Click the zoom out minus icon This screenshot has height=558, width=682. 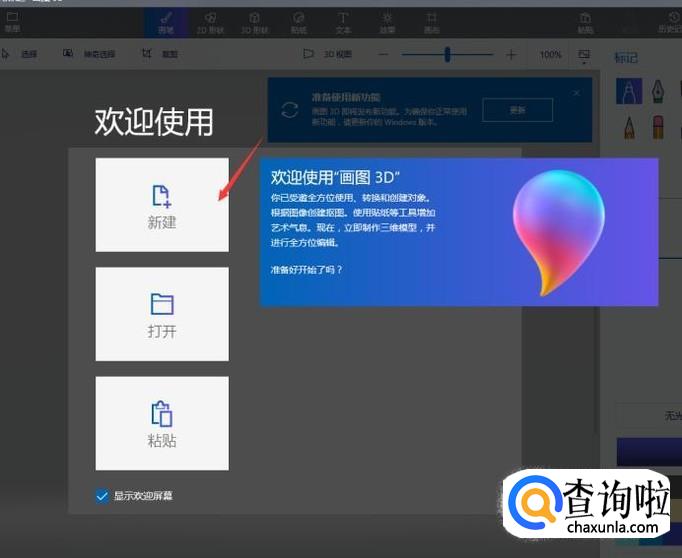point(383,54)
